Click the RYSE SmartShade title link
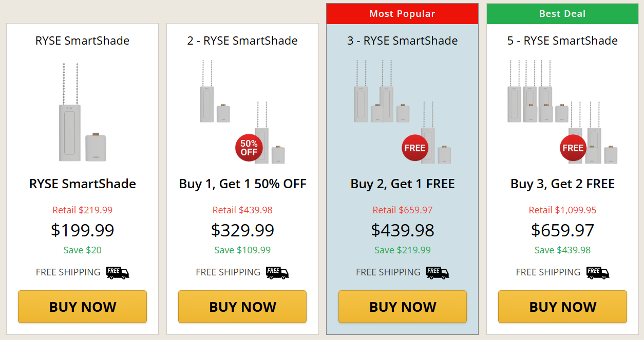This screenshot has height=340, width=644. click(82, 41)
